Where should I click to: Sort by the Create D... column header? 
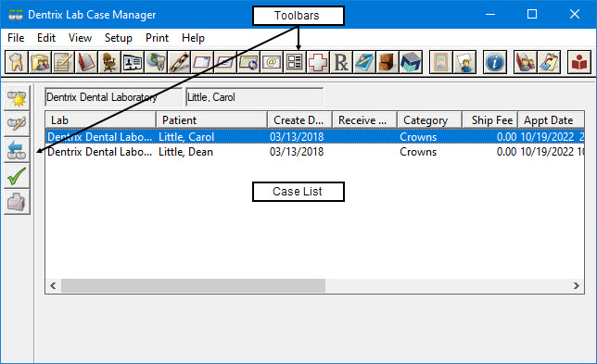[300, 120]
